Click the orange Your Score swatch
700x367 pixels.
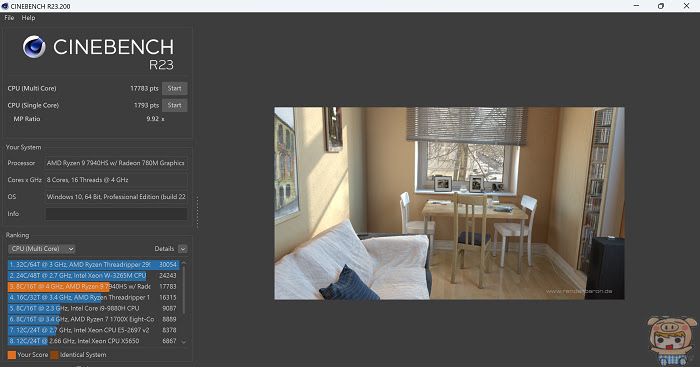[12, 355]
